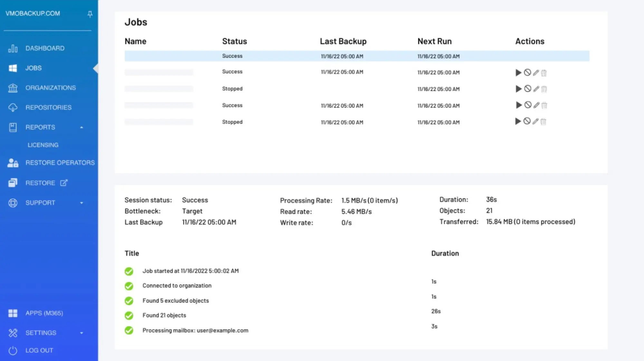This screenshot has height=361, width=644.
Task: Select the highlighted Success job row
Action: [357, 56]
